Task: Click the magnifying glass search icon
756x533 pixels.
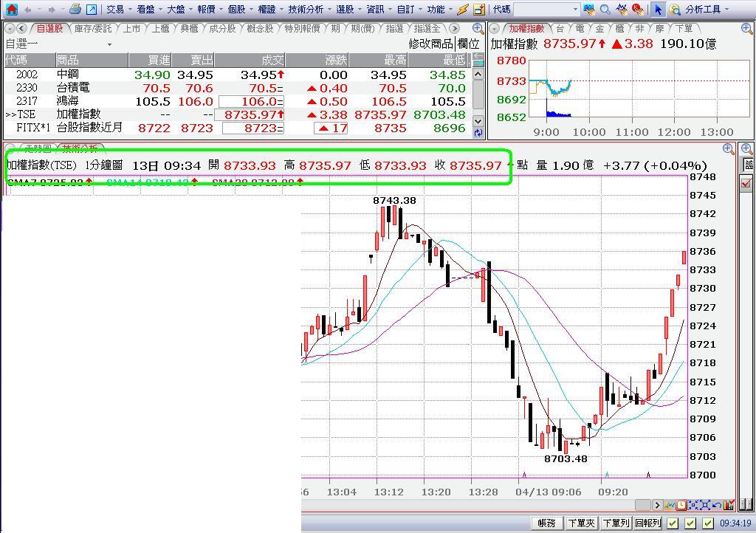Action: 605,9
